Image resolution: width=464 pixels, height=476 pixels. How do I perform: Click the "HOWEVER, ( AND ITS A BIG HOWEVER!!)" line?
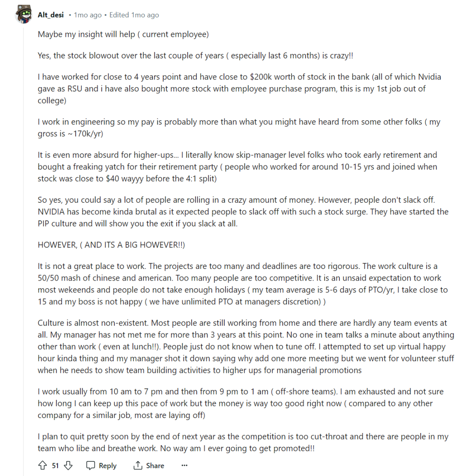[112, 245]
